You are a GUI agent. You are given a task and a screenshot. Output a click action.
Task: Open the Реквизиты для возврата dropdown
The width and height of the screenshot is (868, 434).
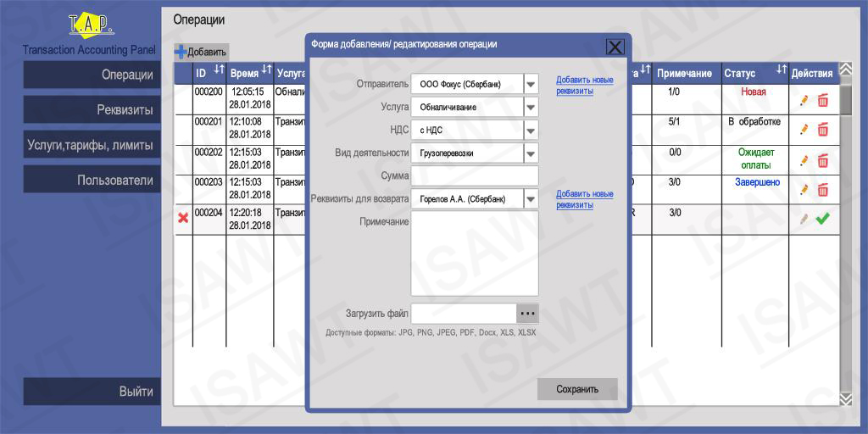[531, 198]
